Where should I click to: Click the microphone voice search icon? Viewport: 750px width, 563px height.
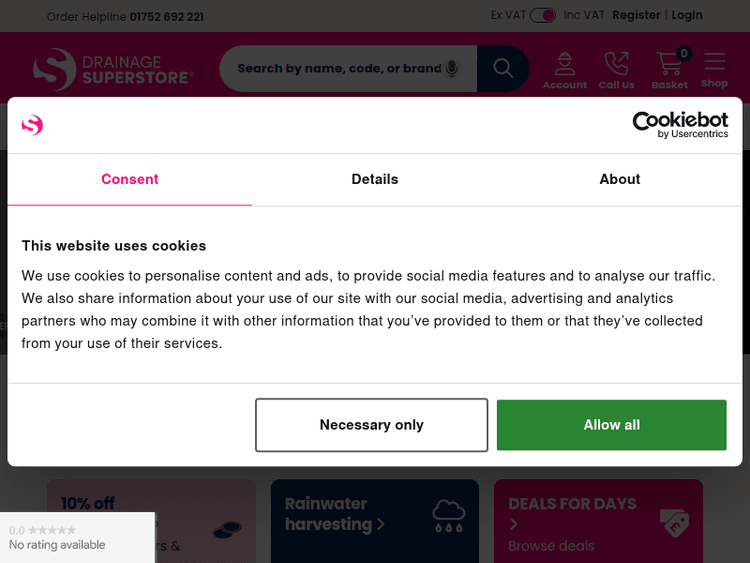pyautogui.click(x=452, y=68)
